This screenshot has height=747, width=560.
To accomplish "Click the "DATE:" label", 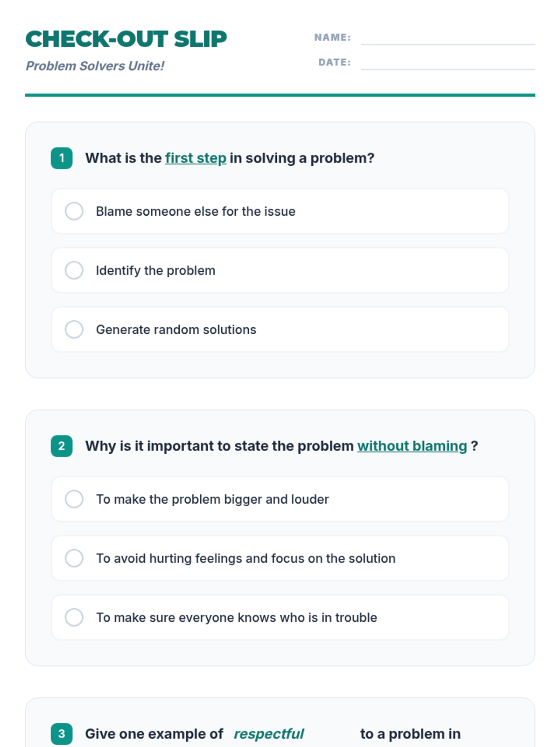I will [x=335, y=62].
